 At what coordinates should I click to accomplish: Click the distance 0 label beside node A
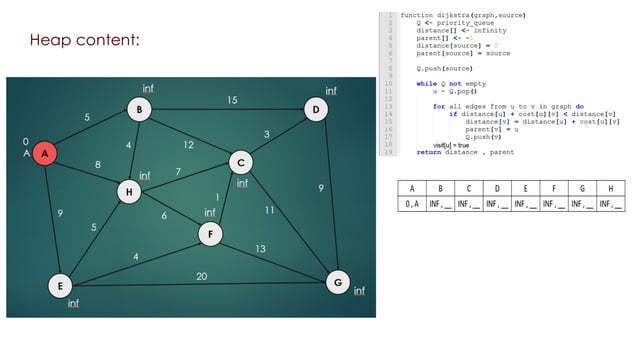coord(26,142)
